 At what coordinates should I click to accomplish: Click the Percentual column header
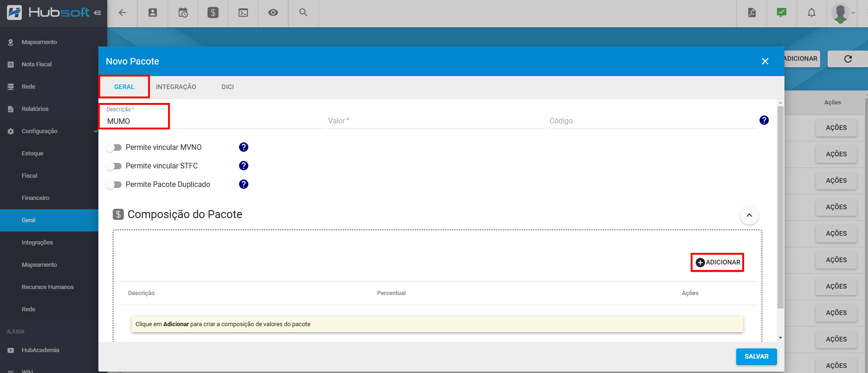click(x=391, y=293)
